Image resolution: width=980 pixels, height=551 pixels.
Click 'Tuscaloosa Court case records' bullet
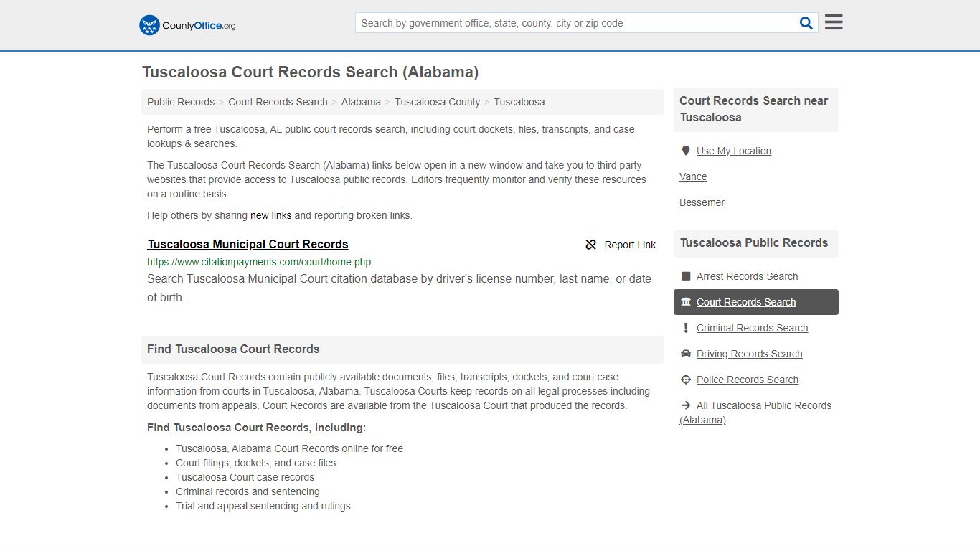click(x=245, y=477)
